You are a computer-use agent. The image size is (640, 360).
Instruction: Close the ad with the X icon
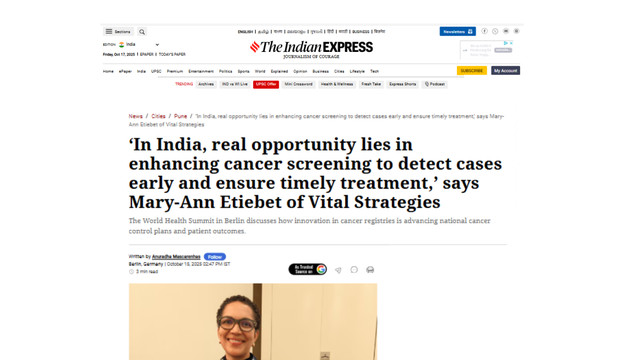tap(511, 43)
